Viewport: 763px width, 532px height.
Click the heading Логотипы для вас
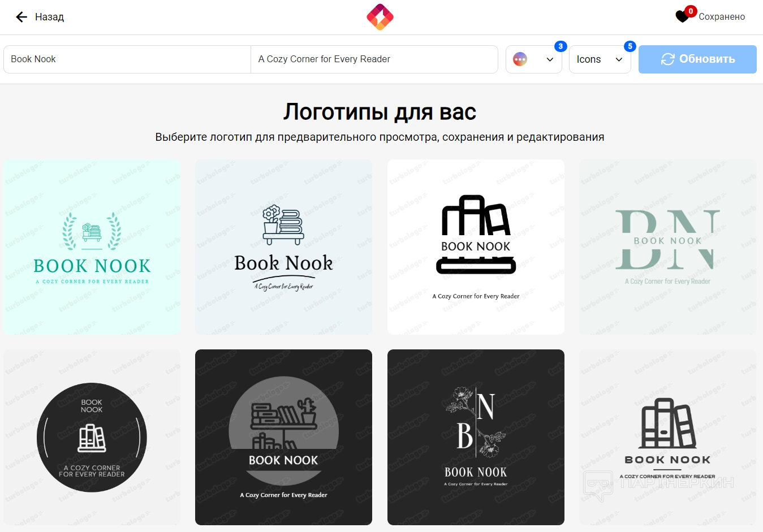380,112
